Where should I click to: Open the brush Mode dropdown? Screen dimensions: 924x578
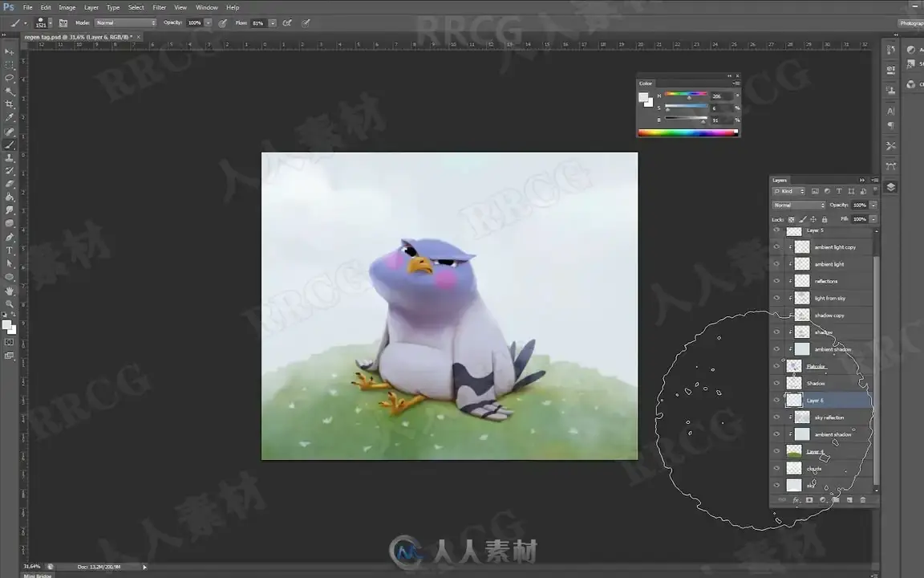(125, 23)
